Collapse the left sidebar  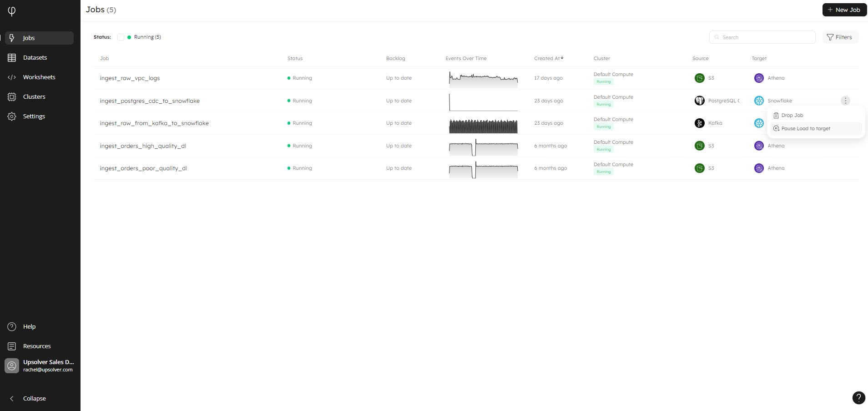tap(34, 399)
